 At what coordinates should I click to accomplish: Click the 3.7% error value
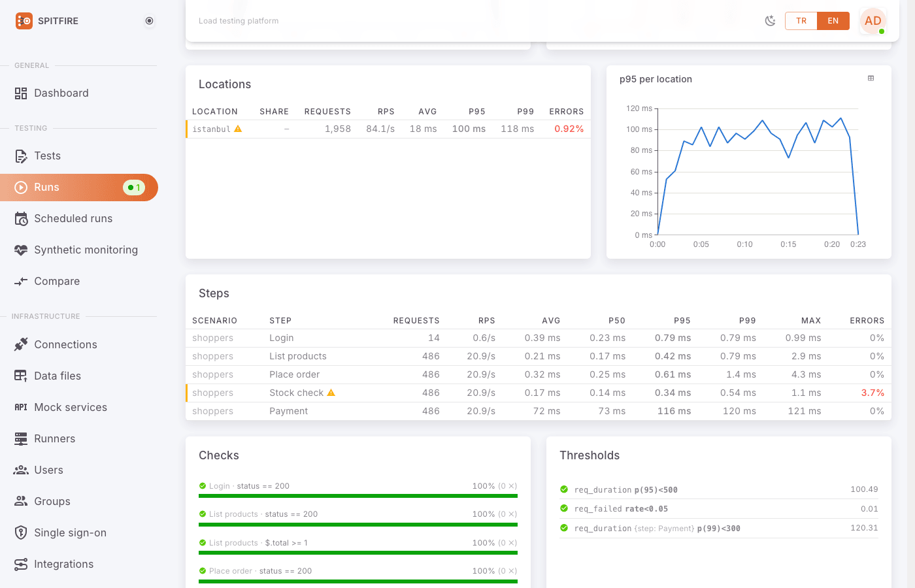coord(873,393)
